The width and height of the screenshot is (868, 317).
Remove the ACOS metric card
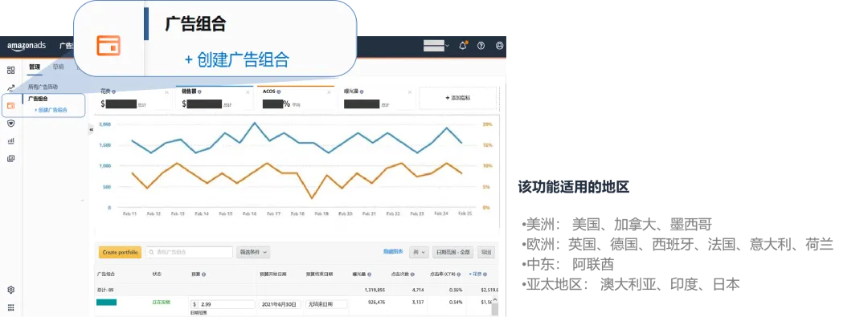click(x=329, y=92)
